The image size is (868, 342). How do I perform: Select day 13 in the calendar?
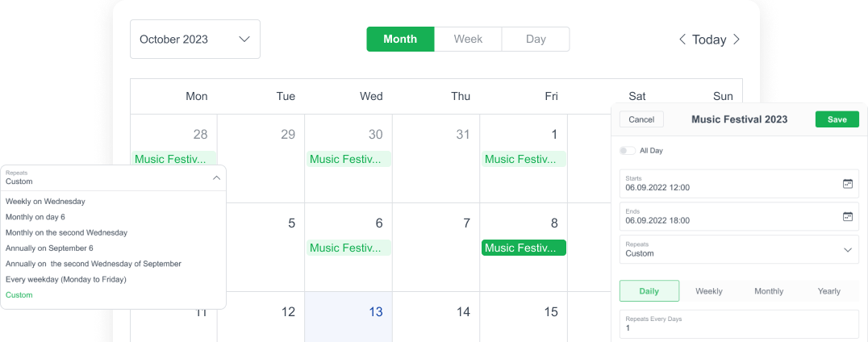375,312
